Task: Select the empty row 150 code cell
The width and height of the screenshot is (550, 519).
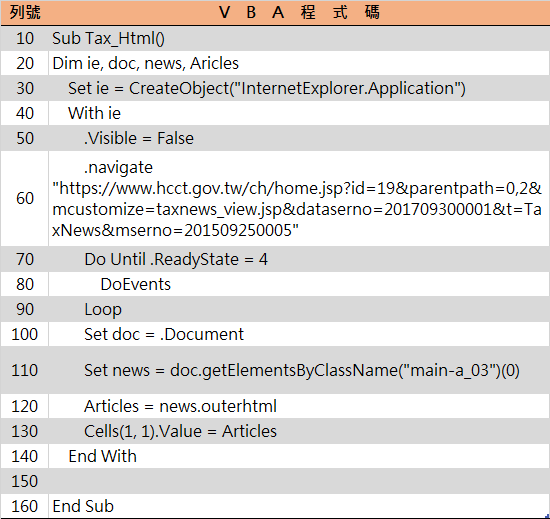Action: pos(299,481)
